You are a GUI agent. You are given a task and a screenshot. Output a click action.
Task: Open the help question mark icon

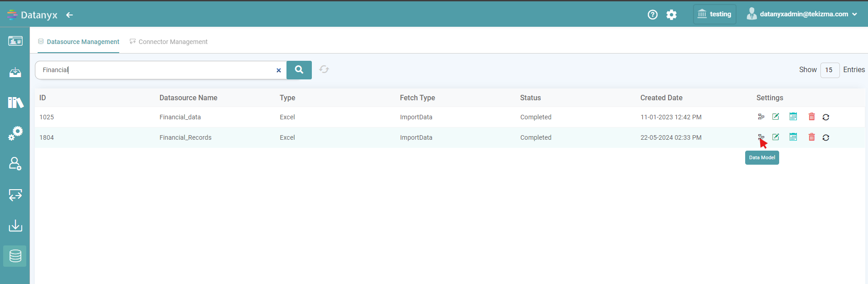652,15
